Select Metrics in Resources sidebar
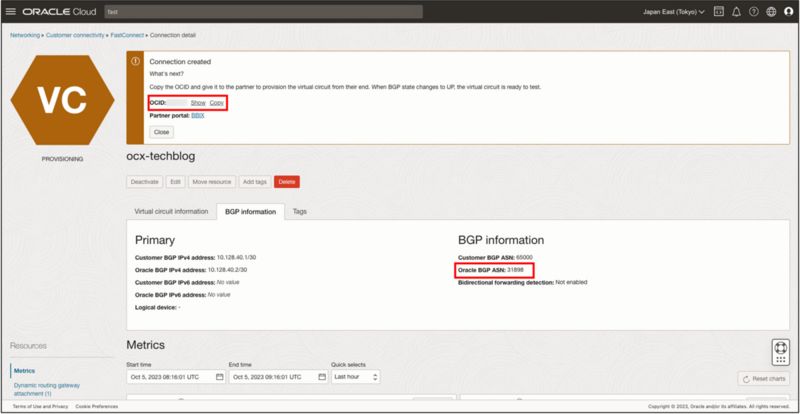The width and height of the screenshot is (800, 414). click(x=24, y=371)
